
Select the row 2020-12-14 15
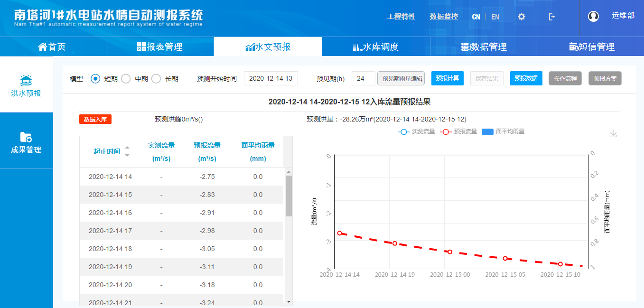181,195
